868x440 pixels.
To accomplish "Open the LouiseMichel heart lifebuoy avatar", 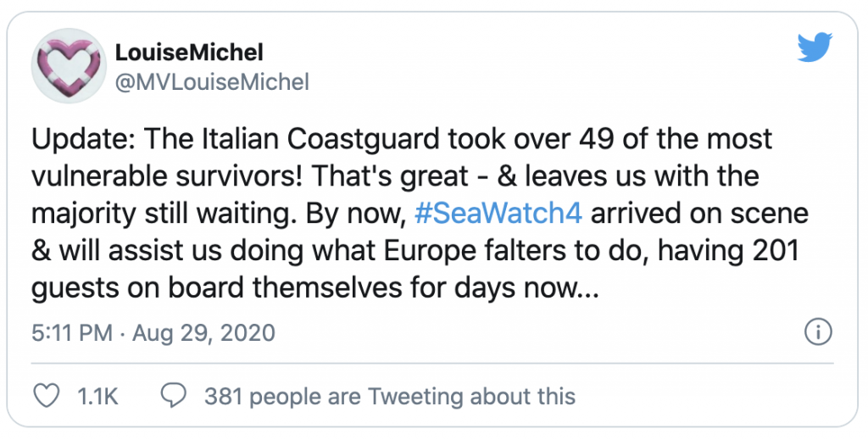I will 70,65.
